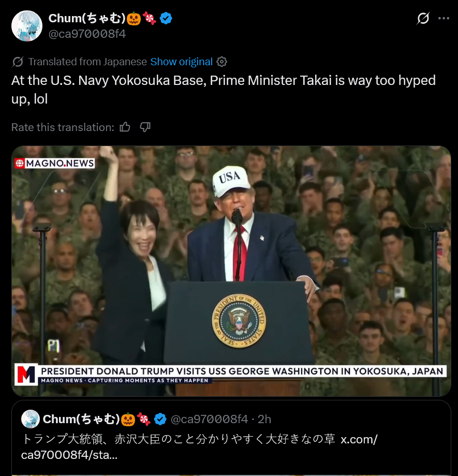This screenshot has width=458, height=476.
Task: Open quoted post's Chum(ちゃむ) author name
Action: [x=81, y=419]
